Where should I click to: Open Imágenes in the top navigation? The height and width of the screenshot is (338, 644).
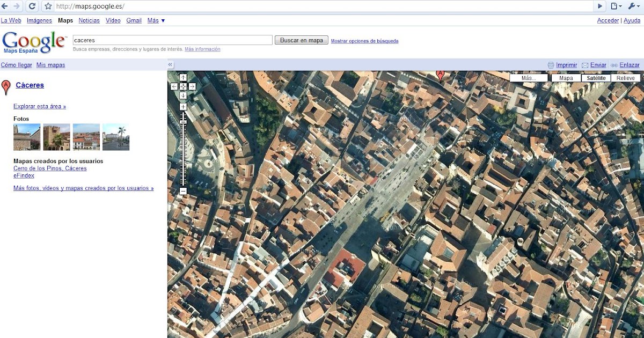click(x=39, y=20)
